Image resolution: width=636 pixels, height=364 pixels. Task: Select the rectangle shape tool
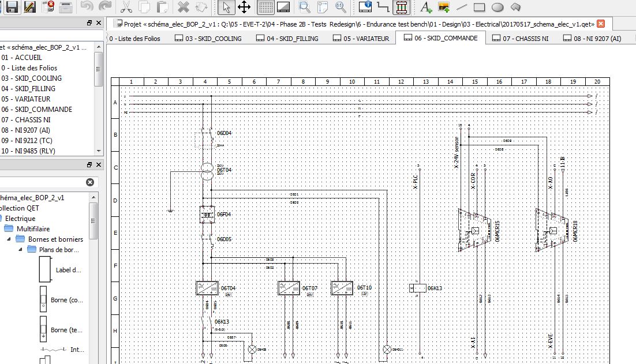(x=479, y=7)
